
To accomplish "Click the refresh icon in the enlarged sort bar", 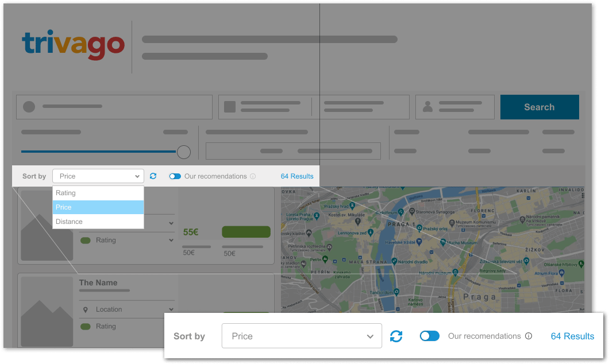I will (x=396, y=336).
